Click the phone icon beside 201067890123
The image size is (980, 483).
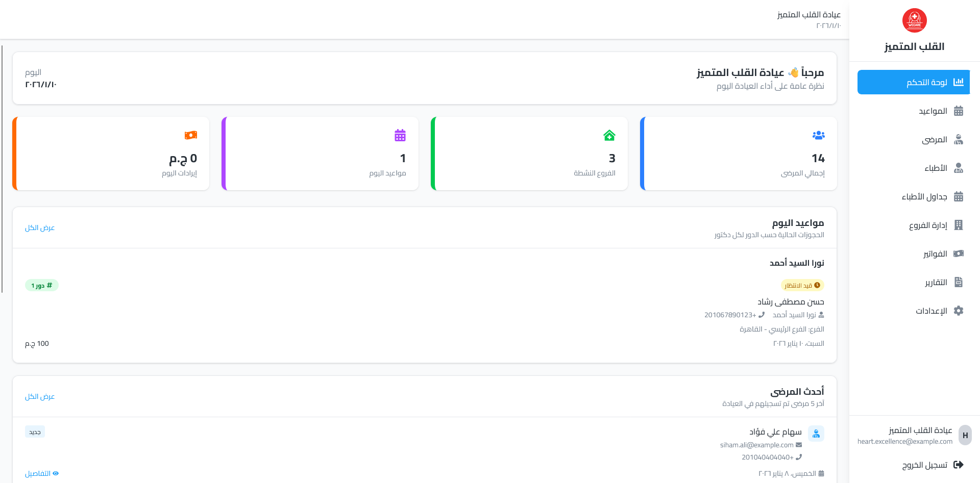(762, 315)
